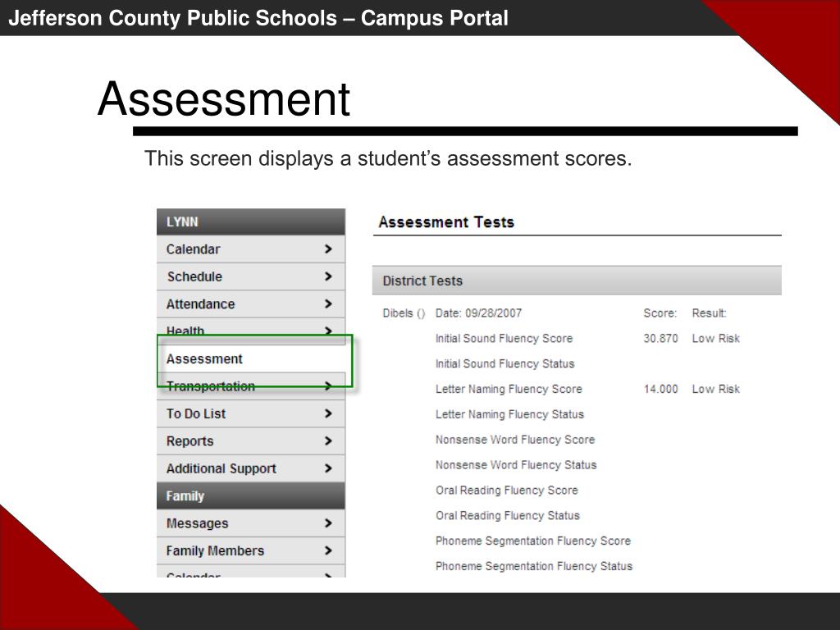
Task: Click the Score: column header
Action: pyautogui.click(x=660, y=313)
